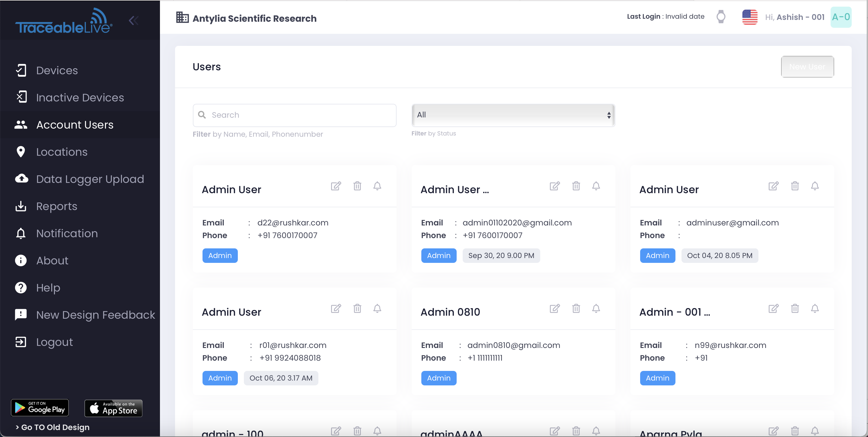The height and width of the screenshot is (437, 868).
Task: Edit the user n99@rushkar.com
Action: (x=774, y=309)
